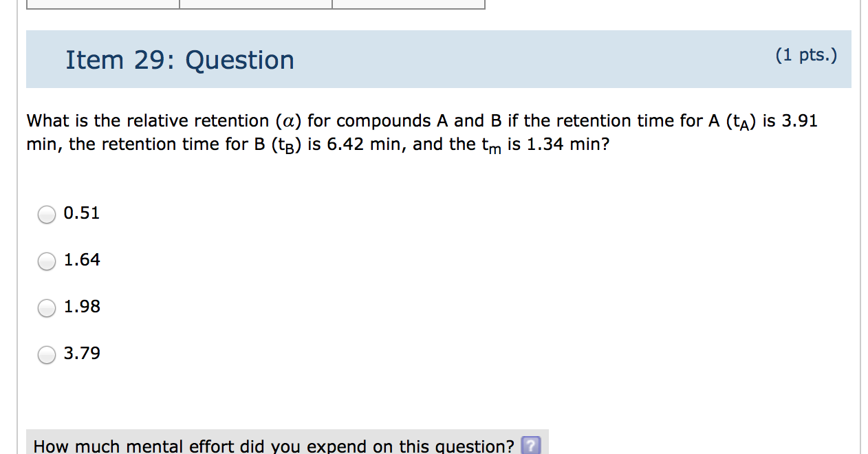The height and width of the screenshot is (454, 868).
Task: Click the middle table cell at the top
Action: (x=256, y=4)
